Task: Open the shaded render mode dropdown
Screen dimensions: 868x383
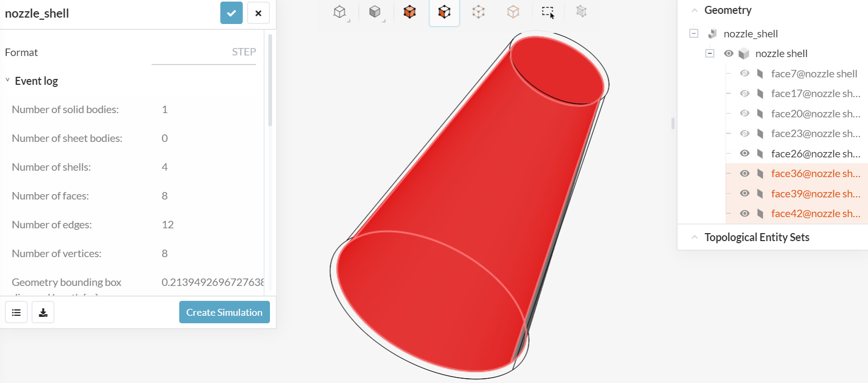Action: pyautogui.click(x=376, y=12)
